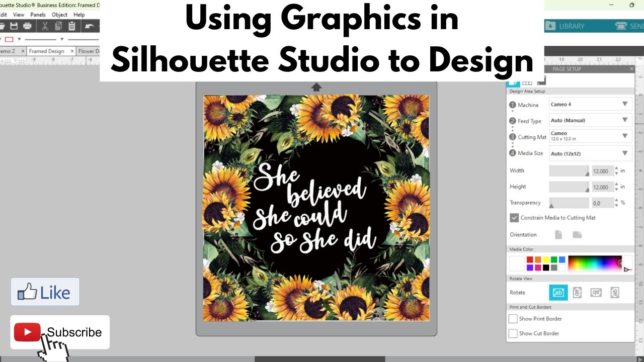Click the Library download icon

point(551,26)
